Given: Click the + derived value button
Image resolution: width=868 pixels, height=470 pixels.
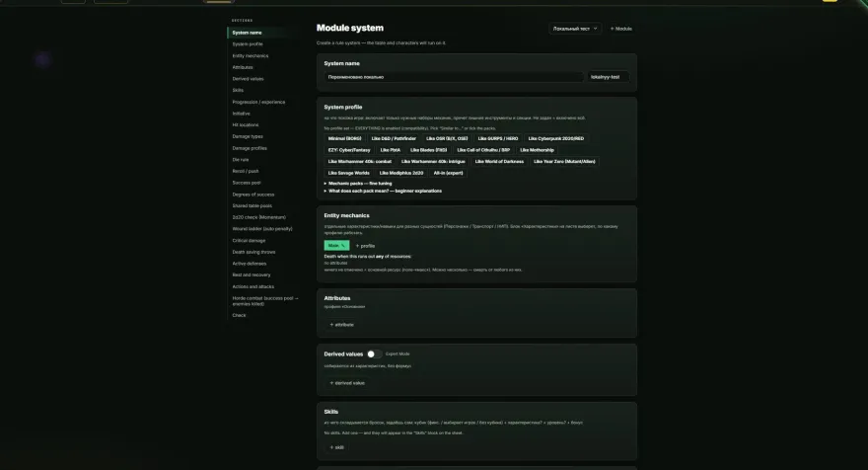Looking at the screenshot, I should 347,383.
